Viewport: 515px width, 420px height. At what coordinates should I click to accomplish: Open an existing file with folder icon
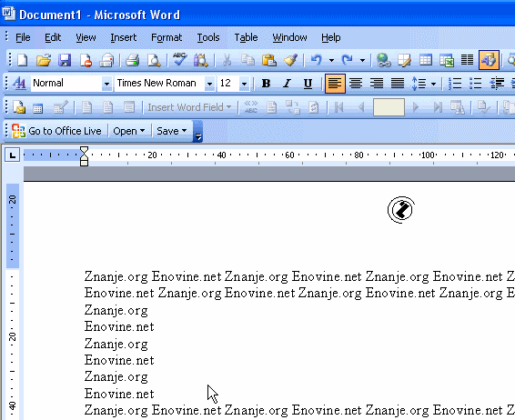(44, 60)
